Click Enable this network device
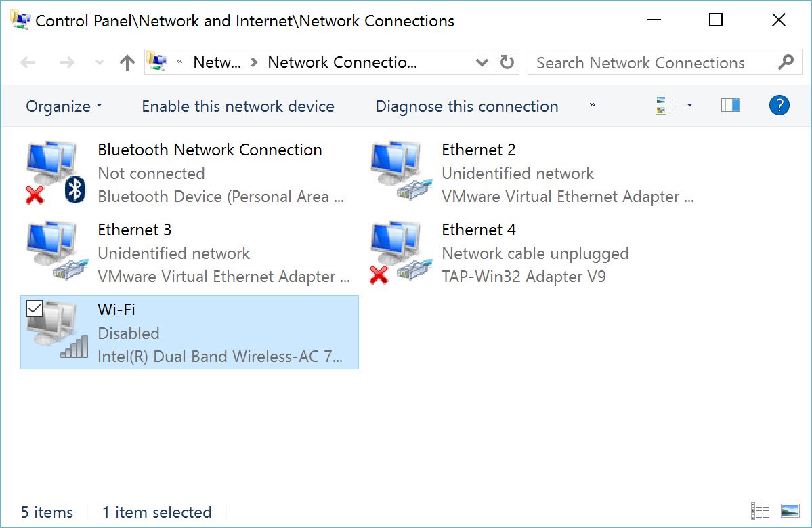This screenshot has height=528, width=812. click(x=238, y=106)
